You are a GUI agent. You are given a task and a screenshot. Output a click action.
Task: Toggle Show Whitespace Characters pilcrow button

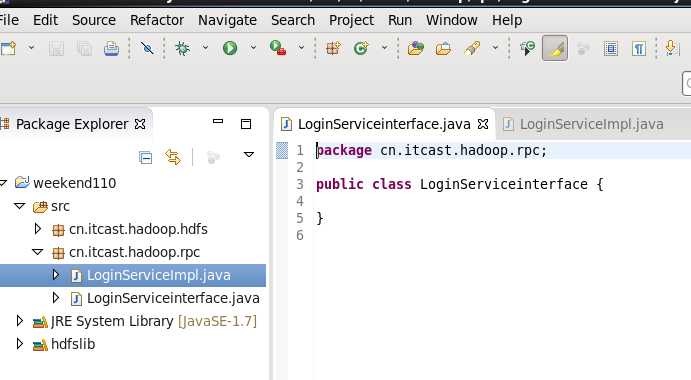point(639,48)
